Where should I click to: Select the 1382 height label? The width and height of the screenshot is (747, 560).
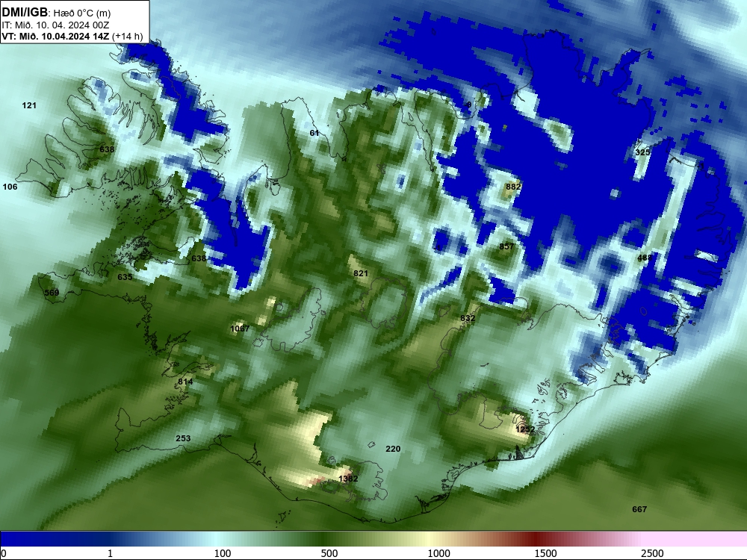coord(348,479)
